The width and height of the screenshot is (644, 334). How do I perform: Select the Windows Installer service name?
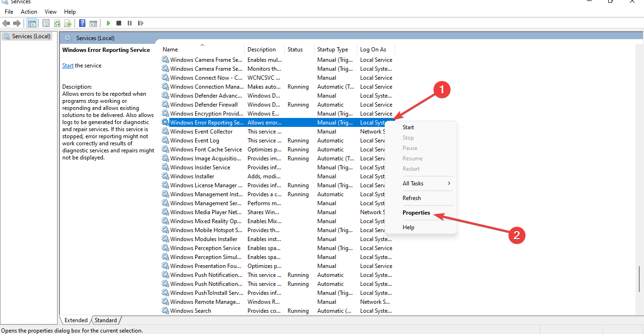(192, 176)
